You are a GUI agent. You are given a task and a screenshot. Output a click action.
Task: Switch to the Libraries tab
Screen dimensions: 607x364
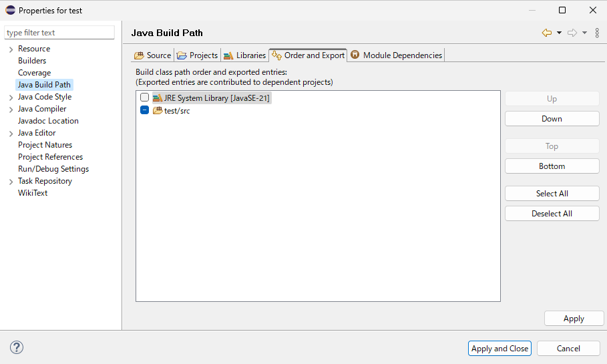coord(244,55)
